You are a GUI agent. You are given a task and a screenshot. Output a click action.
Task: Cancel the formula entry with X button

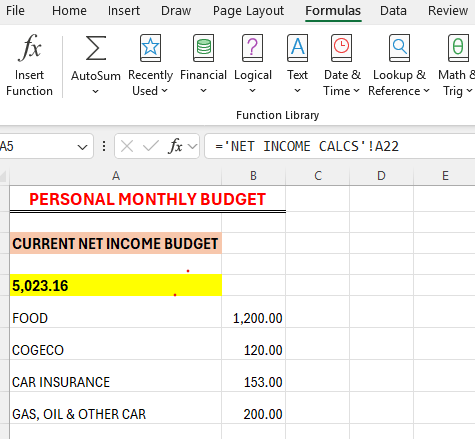point(127,146)
